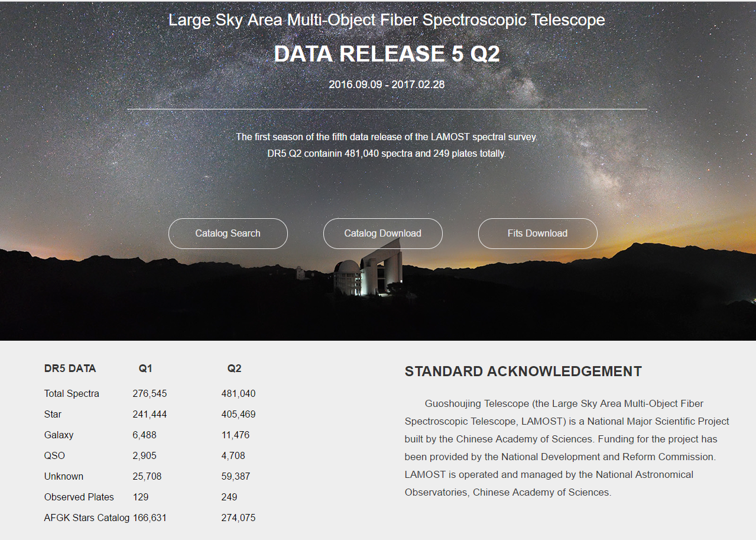Click the AFGK Stars Catalog row label

pos(87,518)
